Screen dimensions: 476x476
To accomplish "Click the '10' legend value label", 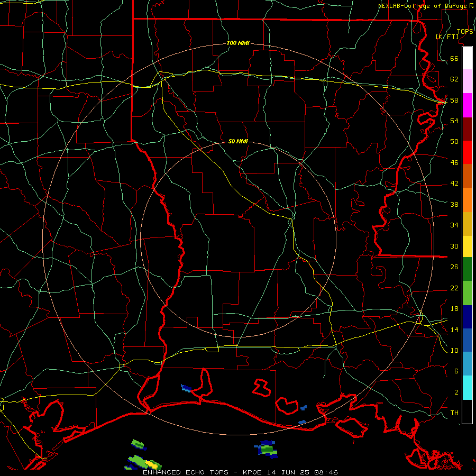I will point(454,351).
